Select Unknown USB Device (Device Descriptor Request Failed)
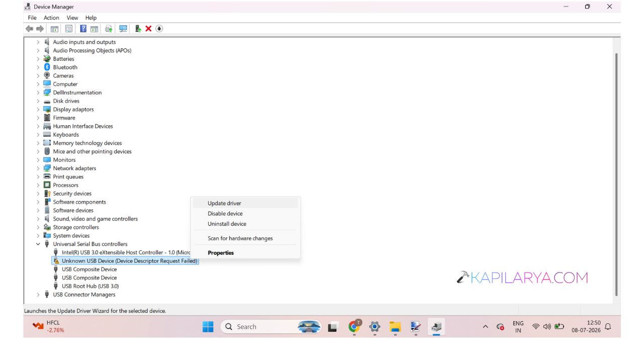 point(130,261)
